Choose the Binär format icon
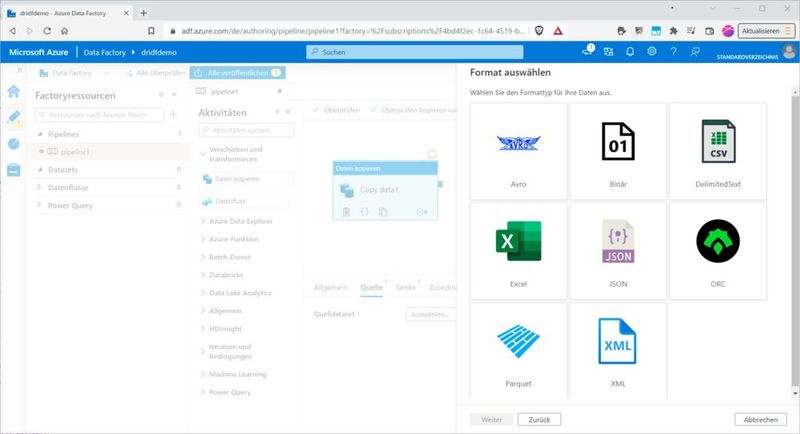800x434 pixels. [618, 141]
